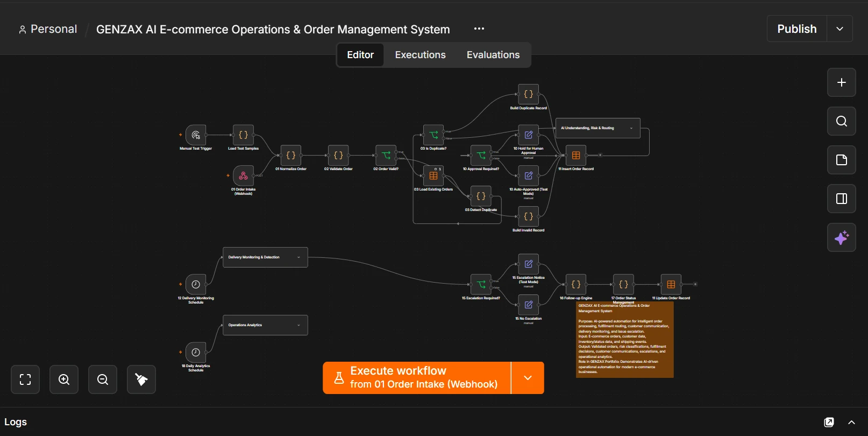Select the 11 Update Order Record node

(671, 285)
